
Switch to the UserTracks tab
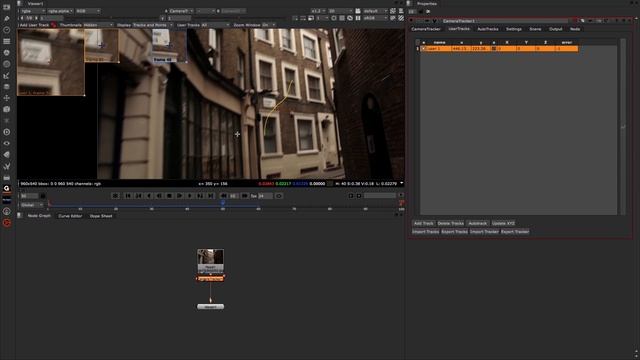(459, 29)
